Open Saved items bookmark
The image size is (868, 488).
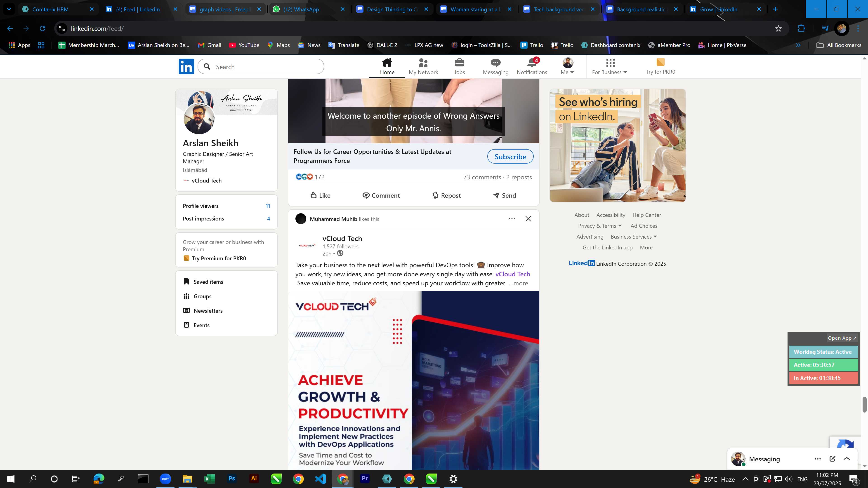click(x=203, y=282)
